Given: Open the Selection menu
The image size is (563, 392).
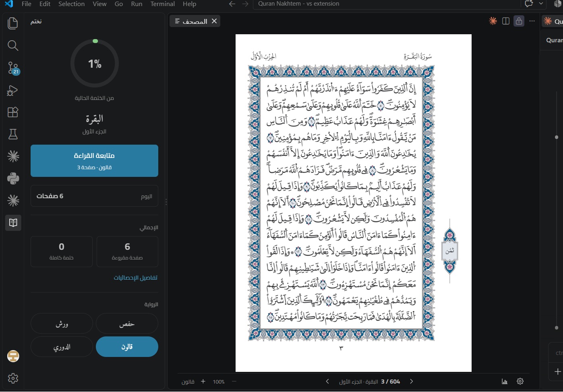Looking at the screenshot, I should (x=71, y=4).
